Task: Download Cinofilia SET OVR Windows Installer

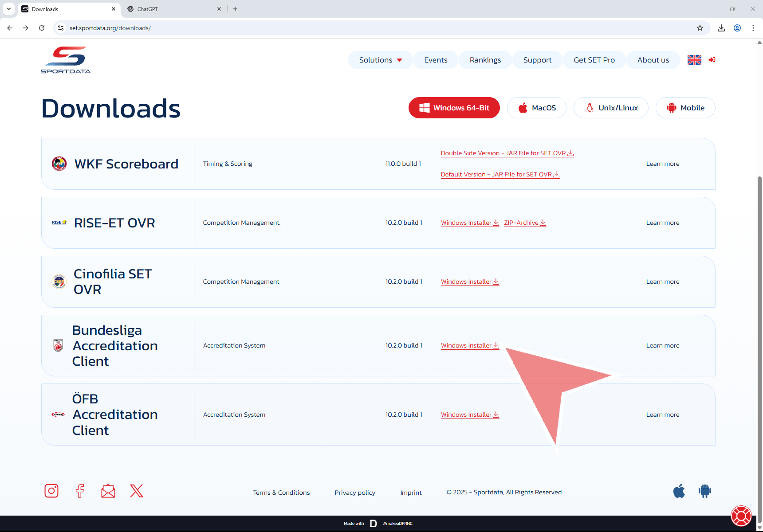Action: (470, 282)
